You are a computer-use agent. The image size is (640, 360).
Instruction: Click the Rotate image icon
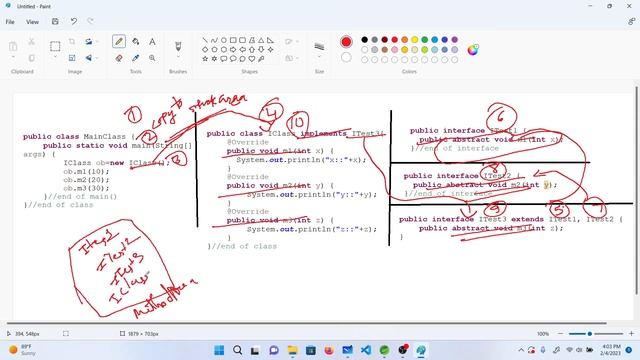pos(89,42)
